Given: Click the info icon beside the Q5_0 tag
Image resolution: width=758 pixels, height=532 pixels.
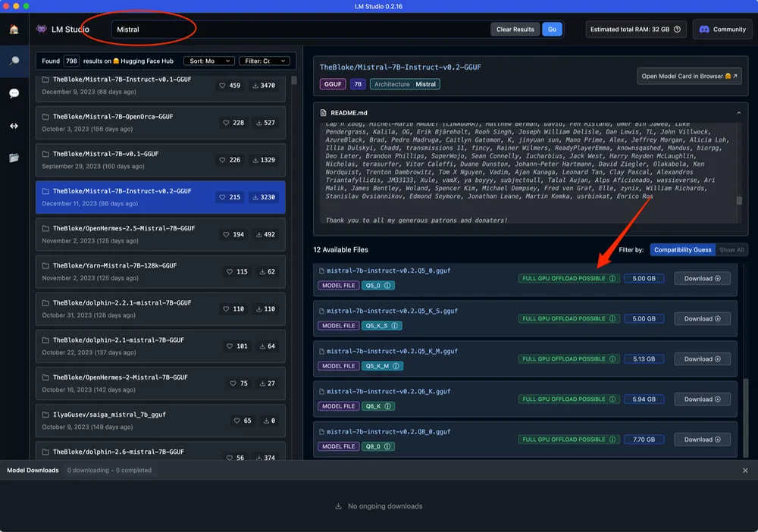Looking at the screenshot, I should (389, 284).
